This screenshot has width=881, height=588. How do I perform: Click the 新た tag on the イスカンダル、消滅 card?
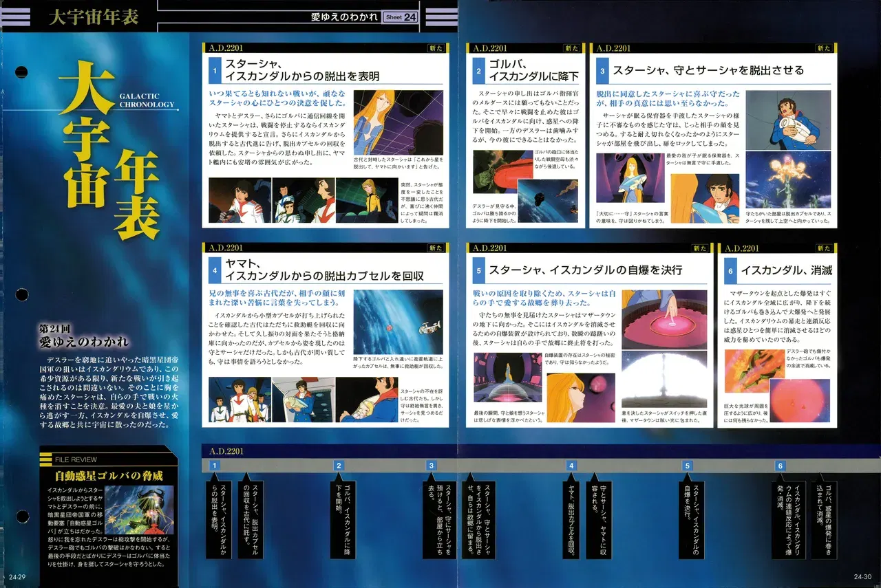(x=824, y=248)
